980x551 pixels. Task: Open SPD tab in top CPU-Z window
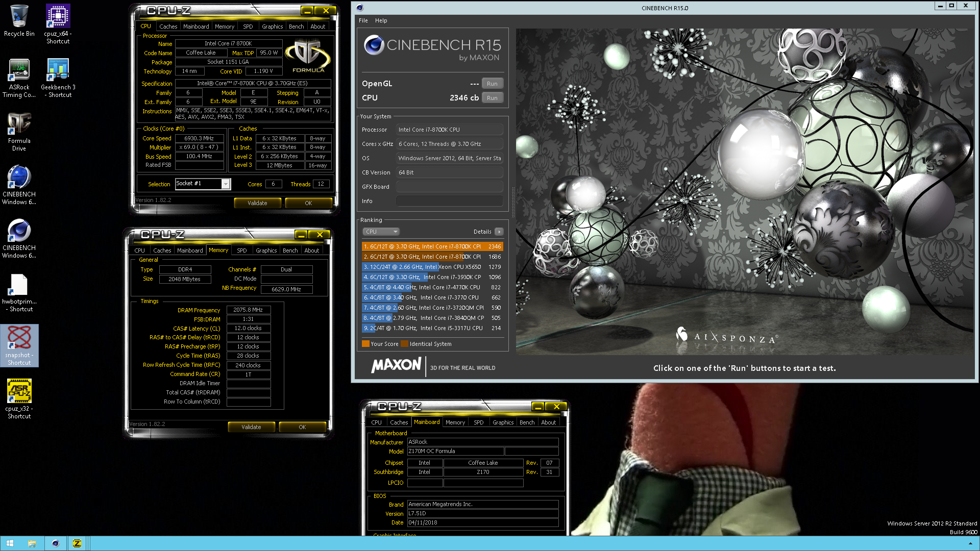tap(248, 27)
